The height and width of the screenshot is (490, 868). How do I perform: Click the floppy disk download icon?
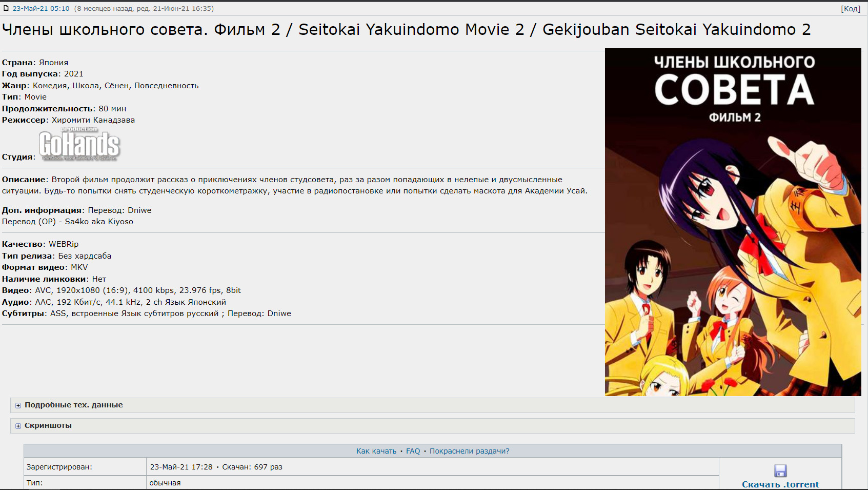tap(780, 471)
